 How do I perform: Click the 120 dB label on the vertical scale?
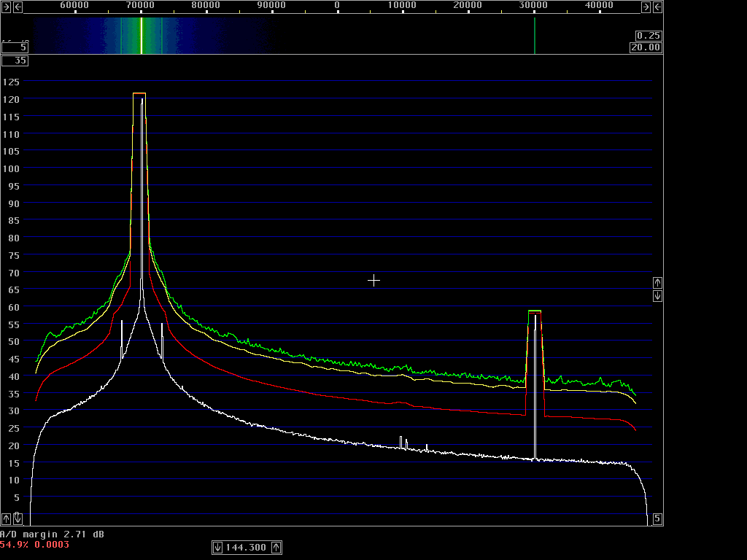pyautogui.click(x=11, y=99)
